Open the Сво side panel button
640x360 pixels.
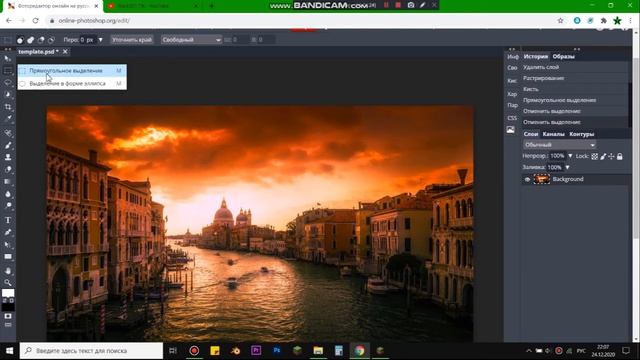[512, 68]
